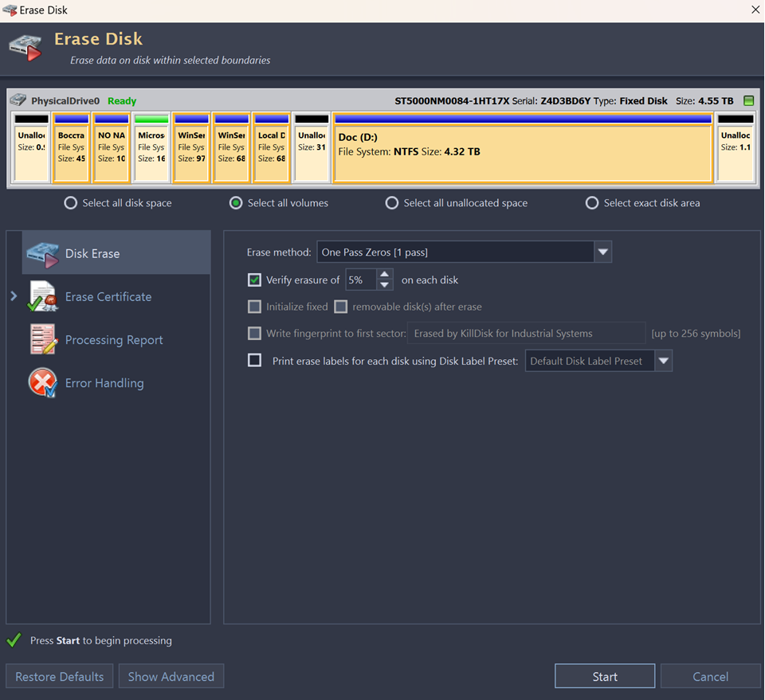The width and height of the screenshot is (765, 700).
Task: Click the Erase Disk header icon
Action: (x=25, y=47)
